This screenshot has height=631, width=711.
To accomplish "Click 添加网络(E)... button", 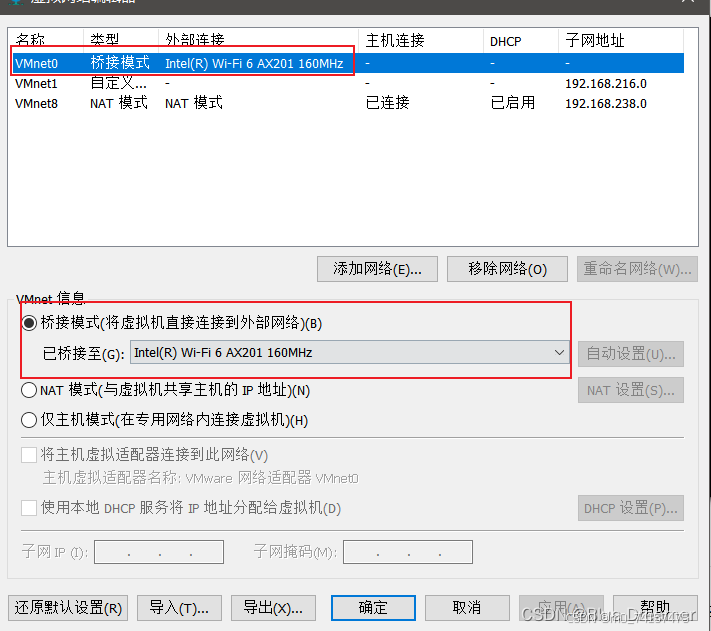I will coord(377,269).
